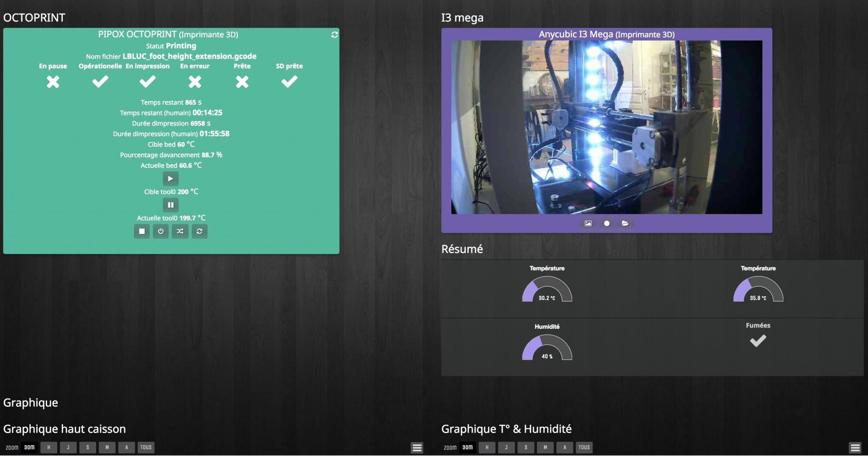Screen dimensions: 868x456
Task: Click the Statut Printing value
Action: [x=181, y=46]
